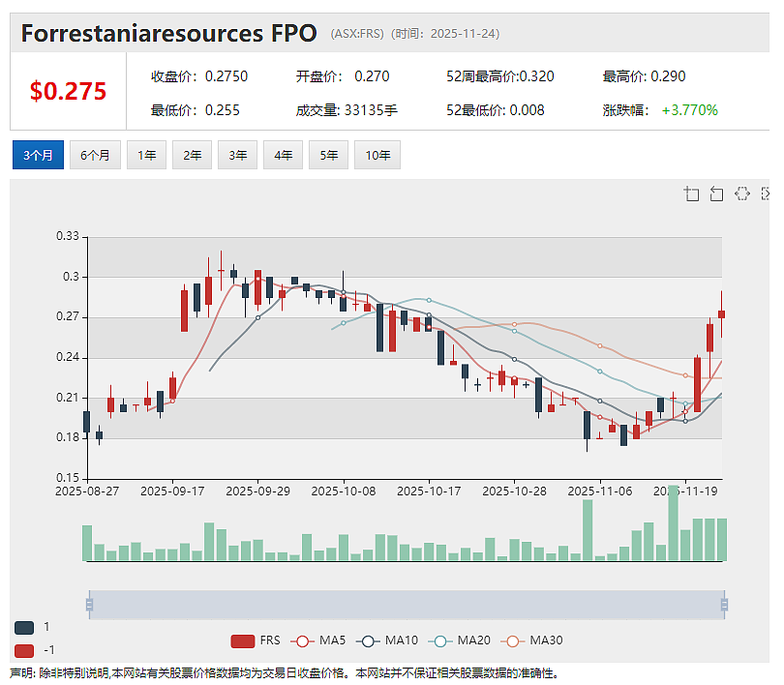
Task: Show the 2年 price history
Action: point(192,155)
